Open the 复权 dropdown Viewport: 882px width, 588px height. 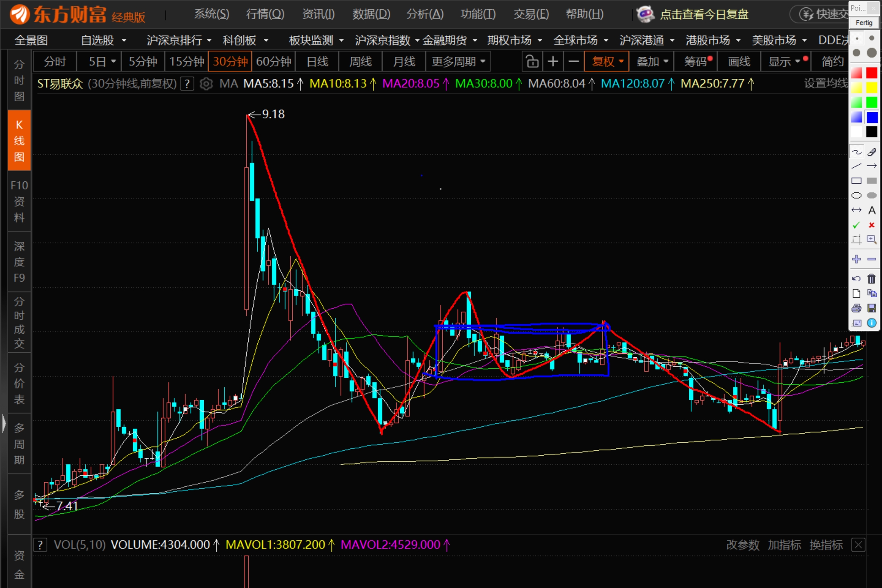point(607,62)
